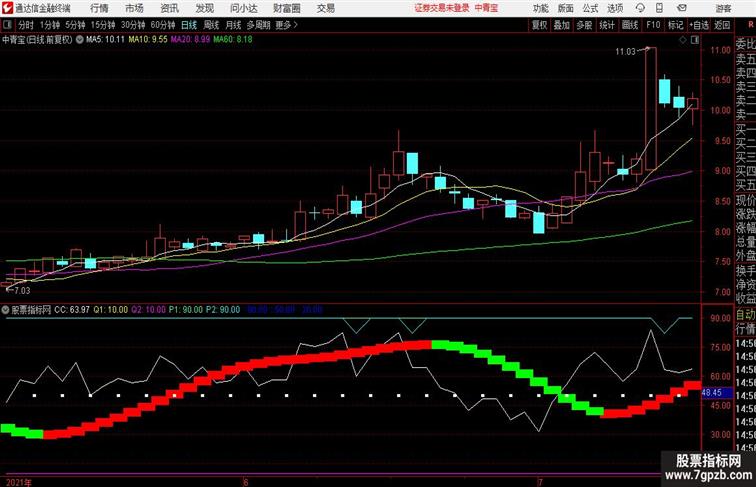
Task: Click the 统计 statistics toolbar button
Action: click(607, 25)
